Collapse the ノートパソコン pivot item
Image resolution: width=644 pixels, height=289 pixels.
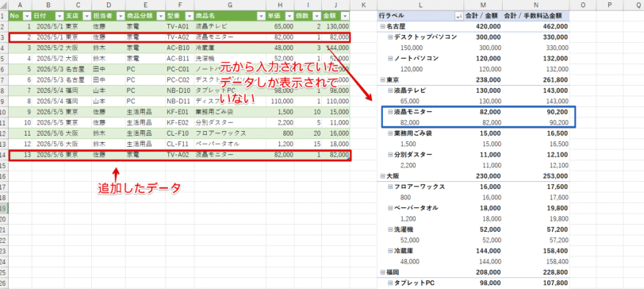coord(390,59)
